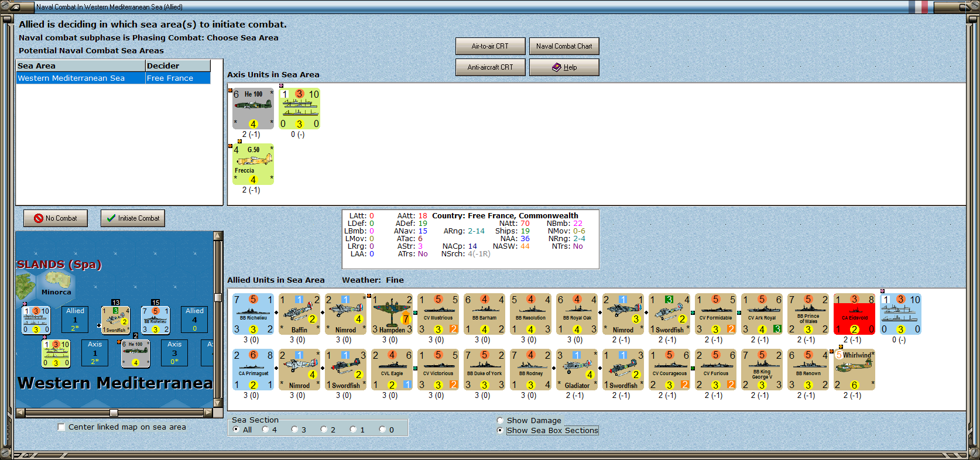Image resolution: width=980 pixels, height=460 pixels.
Task: Select the Axis convoy unit in Axis panel
Action: 299,108
